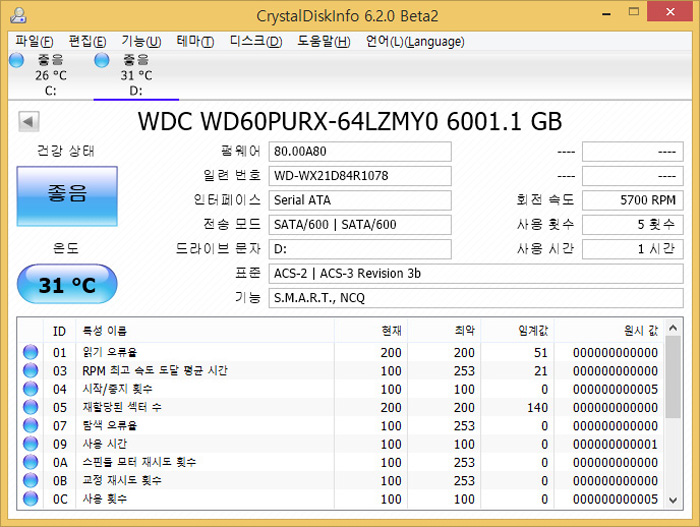Open the 기능(U) menu
The height and width of the screenshot is (527, 700).
coord(141,42)
